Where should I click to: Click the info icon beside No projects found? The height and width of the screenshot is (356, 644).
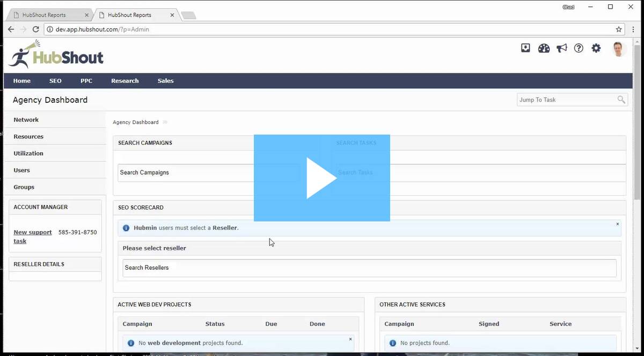pos(393,343)
